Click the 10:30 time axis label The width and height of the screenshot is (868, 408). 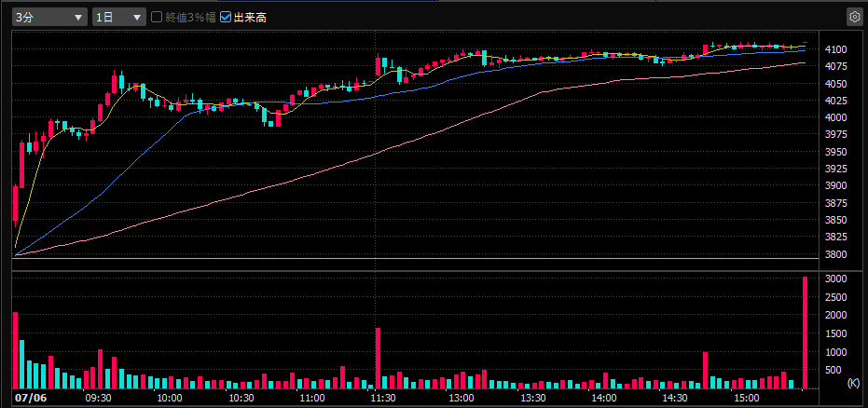[241, 399]
